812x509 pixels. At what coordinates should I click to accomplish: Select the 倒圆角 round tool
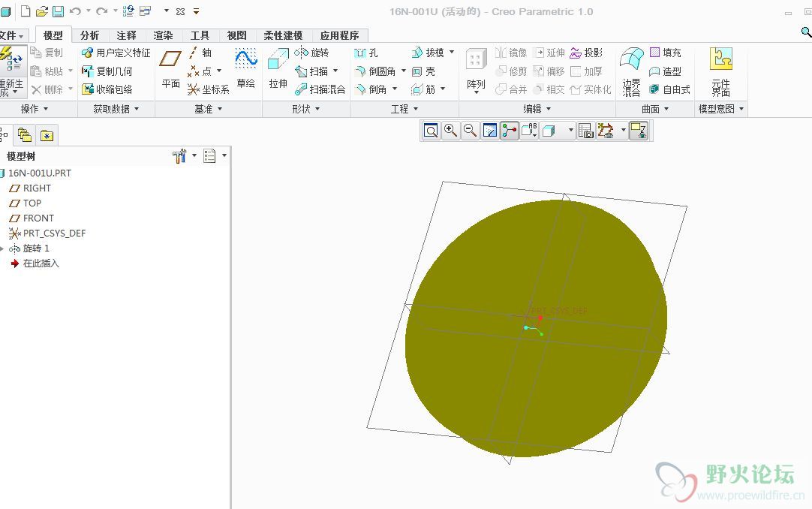[376, 71]
